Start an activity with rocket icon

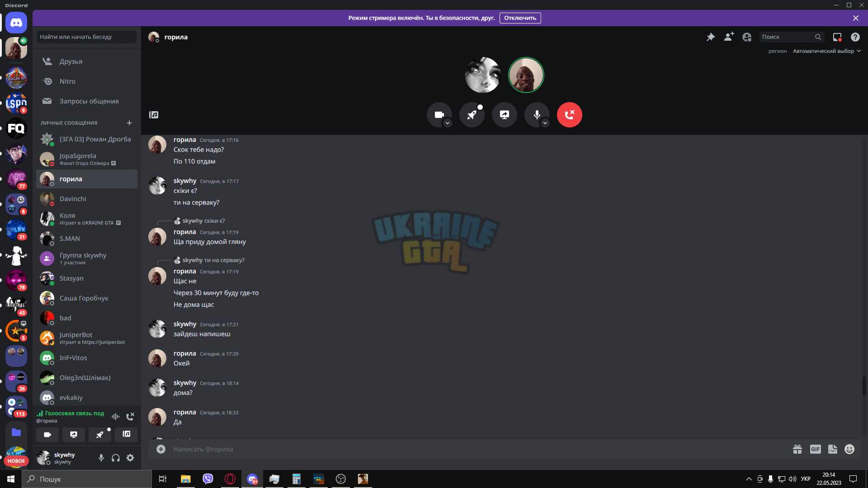(472, 115)
